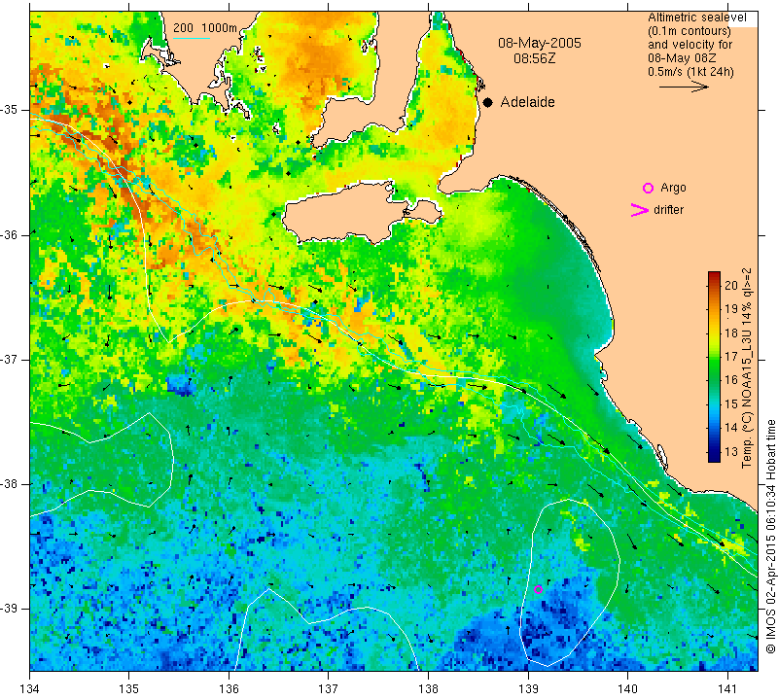Click the 0.5m/s velocity scale arrow
778x700 pixels.
coord(684,87)
